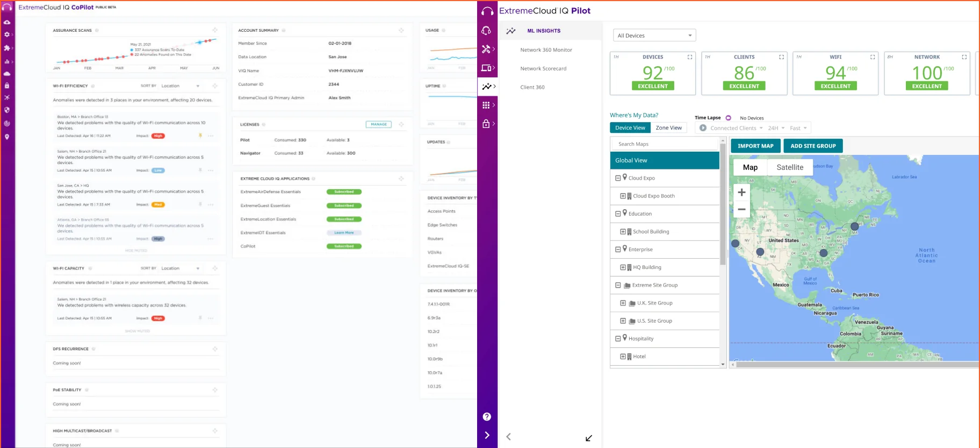The image size is (980, 448).
Task: Expand the School Building tree node
Action: tap(623, 232)
